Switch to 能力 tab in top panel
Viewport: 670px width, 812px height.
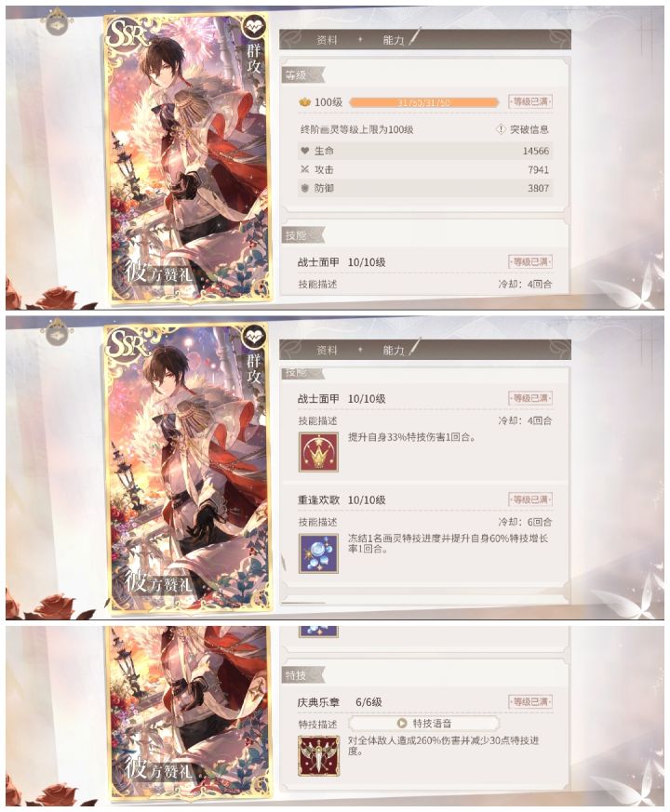[393, 40]
